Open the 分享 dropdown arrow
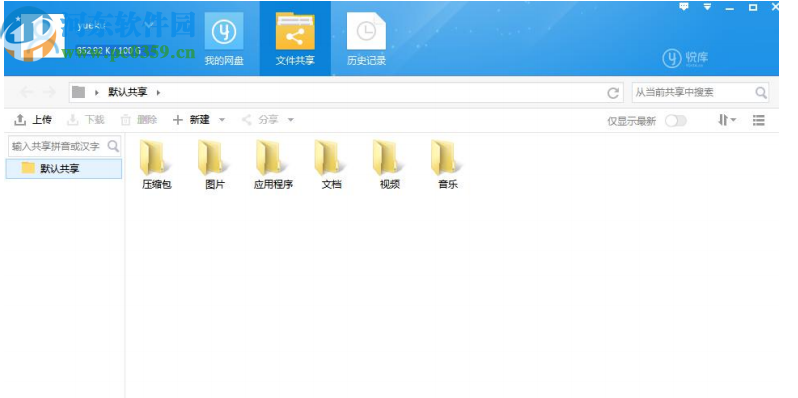Viewport: 798px width, 398px height. pos(291,120)
